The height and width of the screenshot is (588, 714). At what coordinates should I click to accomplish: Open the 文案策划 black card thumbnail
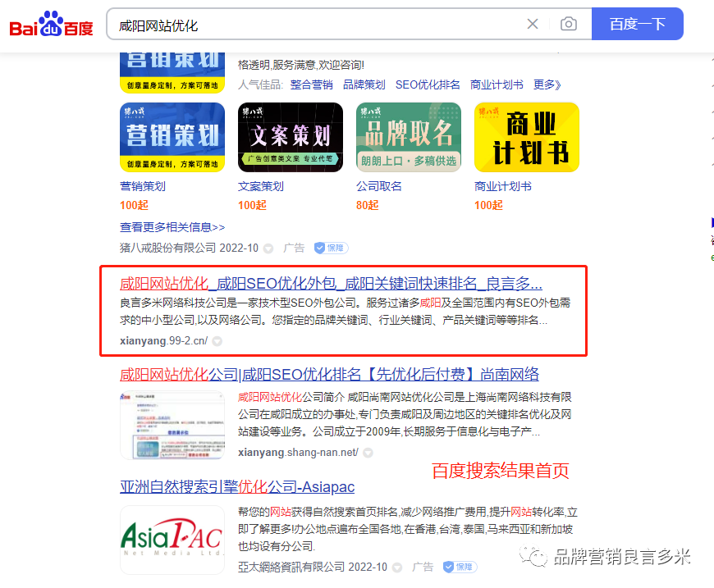point(291,137)
